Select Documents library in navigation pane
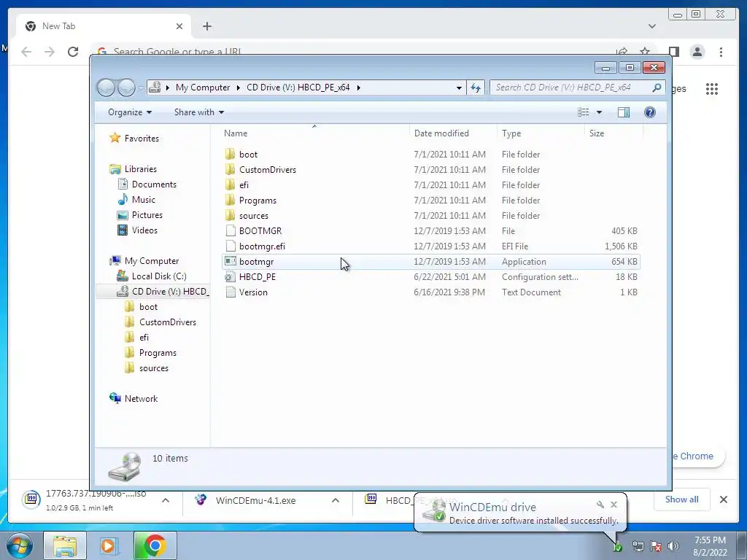 pyautogui.click(x=154, y=184)
